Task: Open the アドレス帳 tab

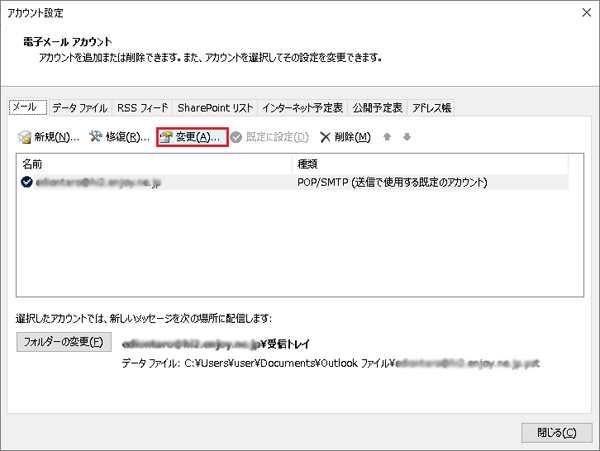Action: [432, 108]
